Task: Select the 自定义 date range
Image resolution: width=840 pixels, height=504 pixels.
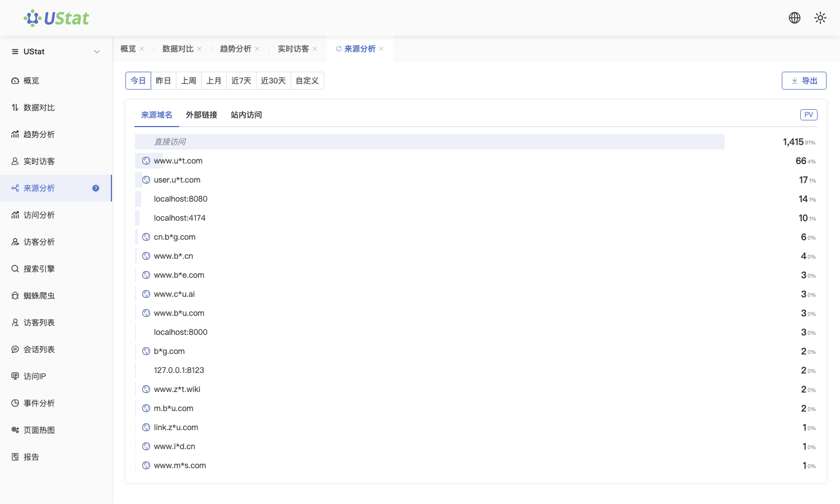Action: click(x=307, y=81)
